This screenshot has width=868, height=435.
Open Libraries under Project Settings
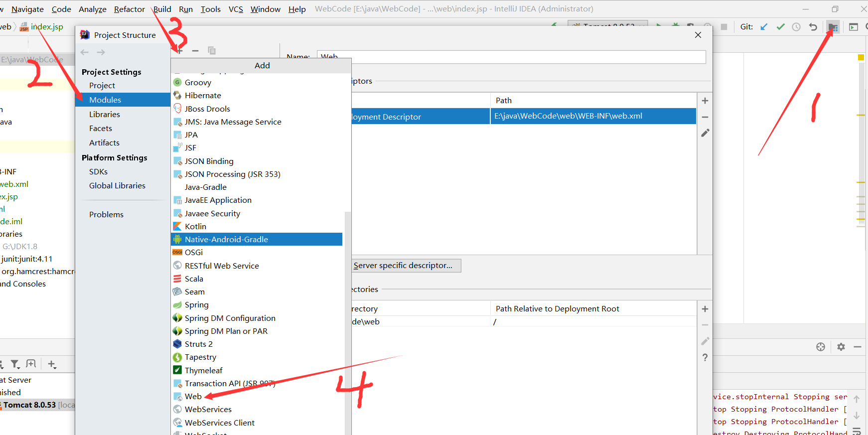(x=105, y=114)
